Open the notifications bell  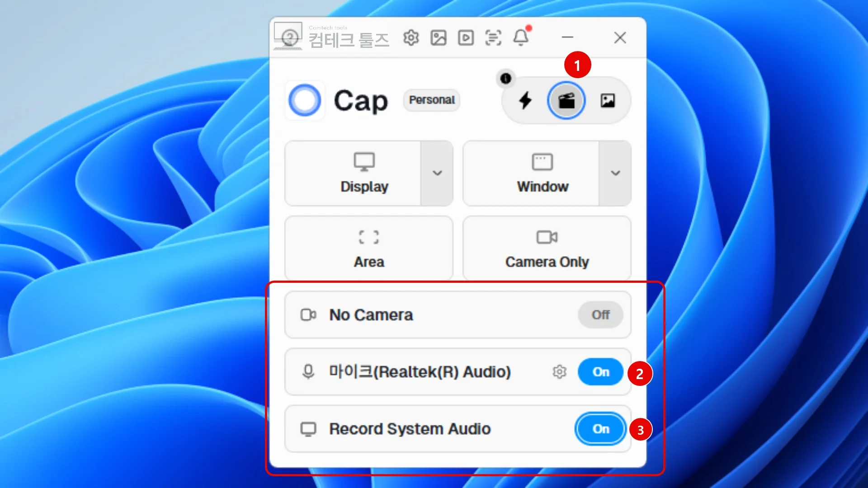(x=521, y=38)
